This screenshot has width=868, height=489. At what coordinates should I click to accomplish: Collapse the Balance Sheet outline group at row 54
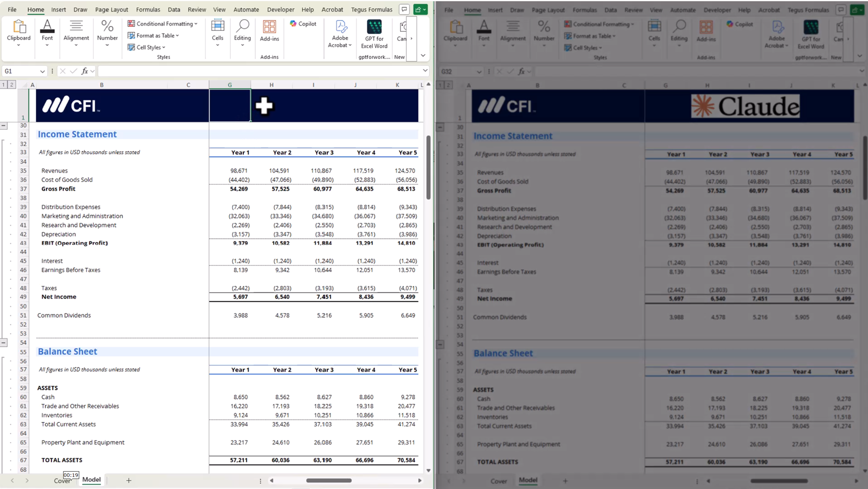pyautogui.click(x=4, y=343)
